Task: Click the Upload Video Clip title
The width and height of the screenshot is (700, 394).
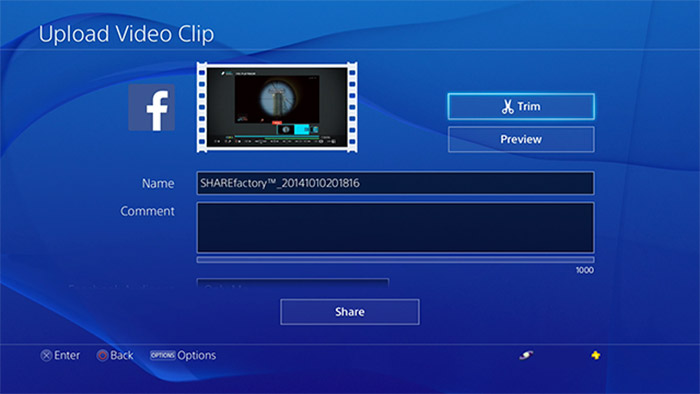Action: [126, 34]
